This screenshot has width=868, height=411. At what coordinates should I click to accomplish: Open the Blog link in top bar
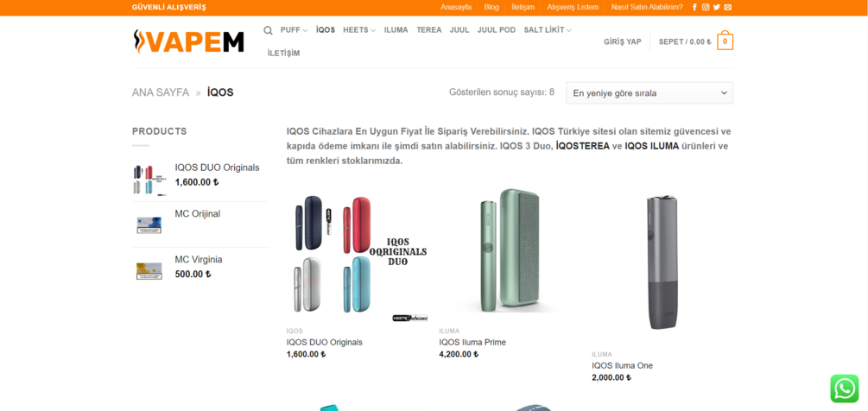click(491, 7)
